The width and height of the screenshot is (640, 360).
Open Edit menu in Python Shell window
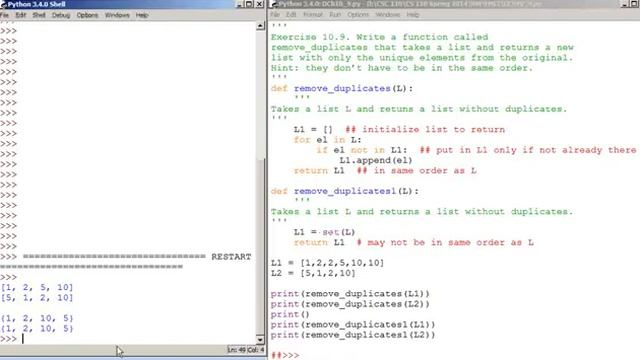click(21, 15)
